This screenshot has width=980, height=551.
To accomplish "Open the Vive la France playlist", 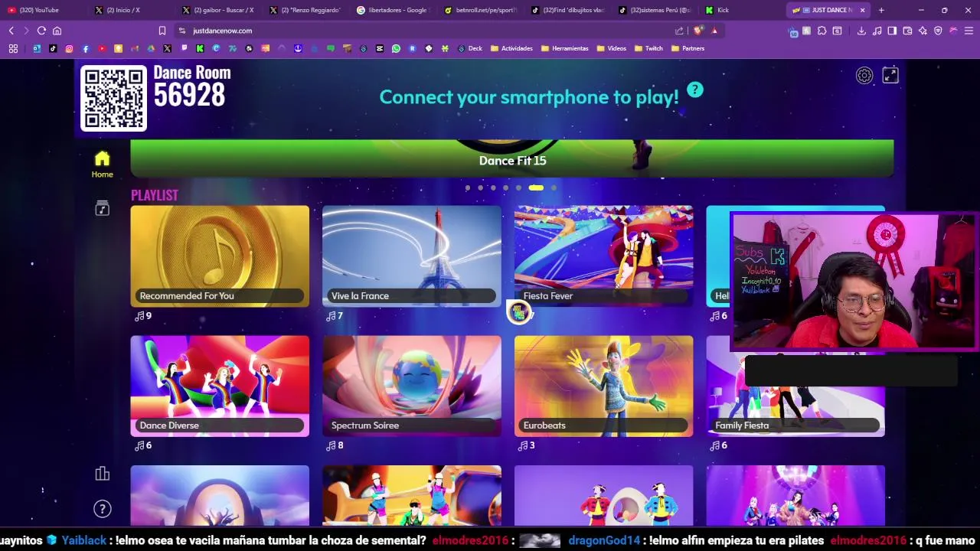I will 412,256.
